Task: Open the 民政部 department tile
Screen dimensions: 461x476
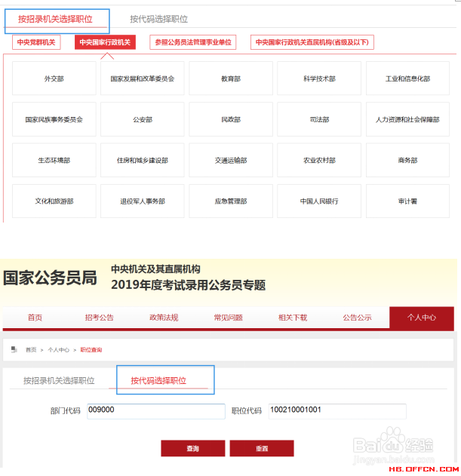Action: pos(231,119)
